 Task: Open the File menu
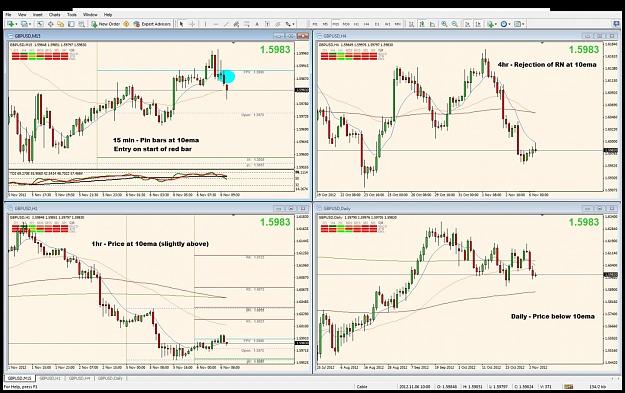coord(8,15)
